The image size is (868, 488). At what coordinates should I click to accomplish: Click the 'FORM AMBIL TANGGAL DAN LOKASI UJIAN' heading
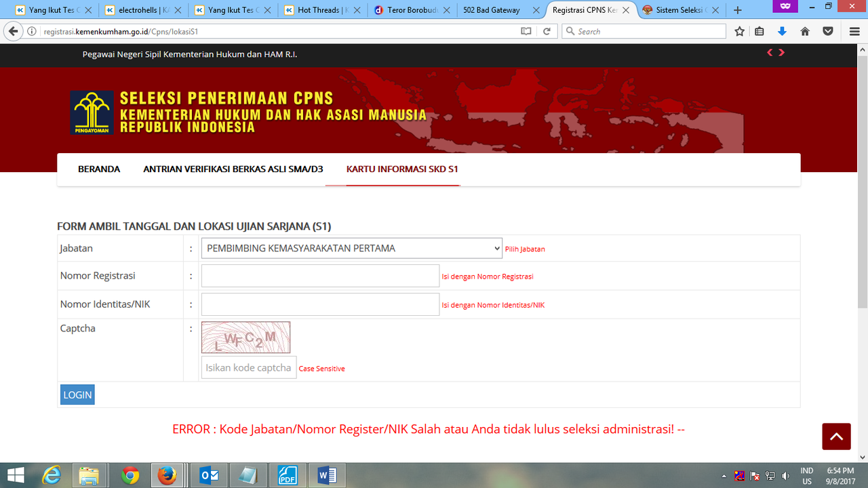(x=194, y=226)
